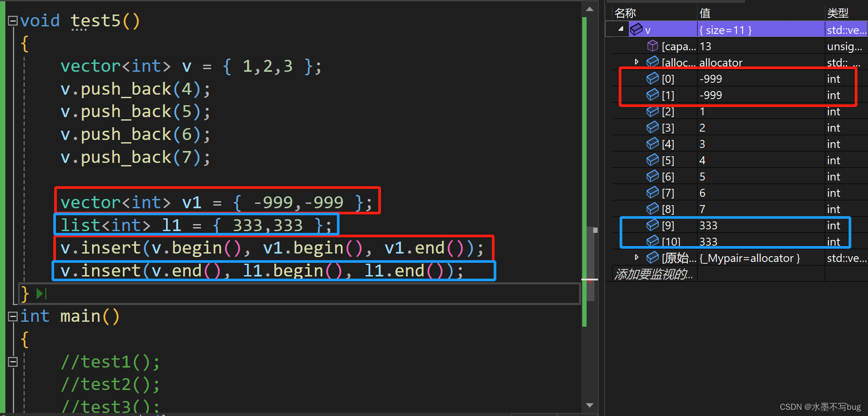The width and height of the screenshot is (868, 416).
Task: Click the editor scroll down arrow
Action: pos(590,405)
